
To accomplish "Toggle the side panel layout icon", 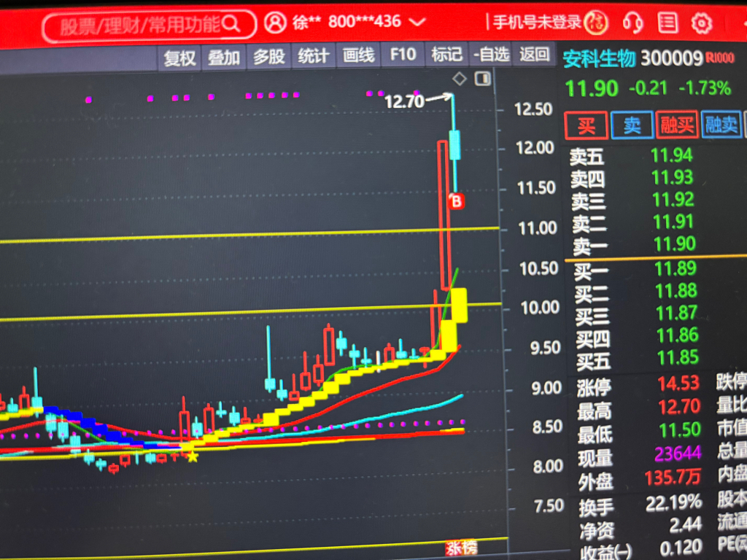I will pos(483,78).
